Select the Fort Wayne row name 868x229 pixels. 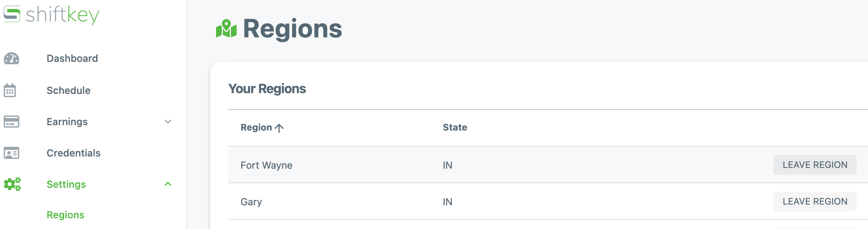tap(266, 165)
